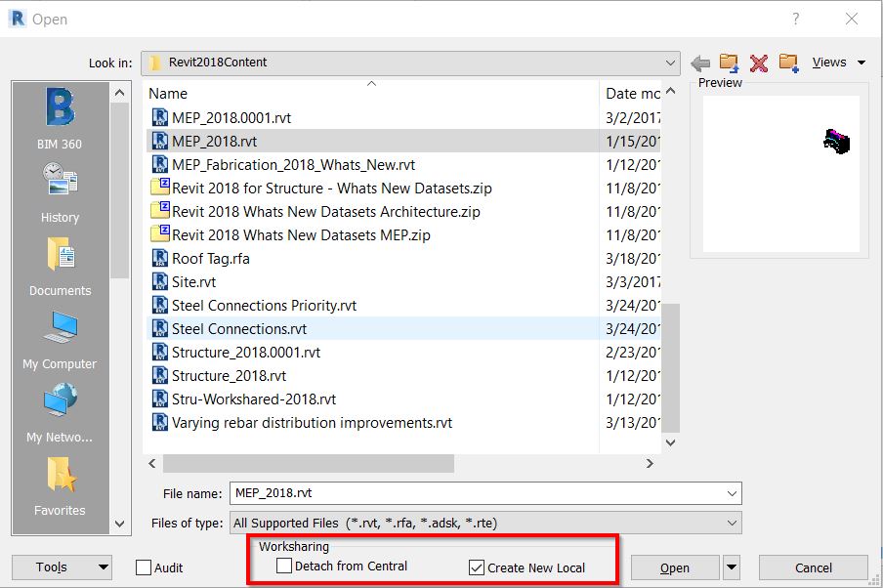
Task: Select the History shortcut icon
Action: [60, 190]
